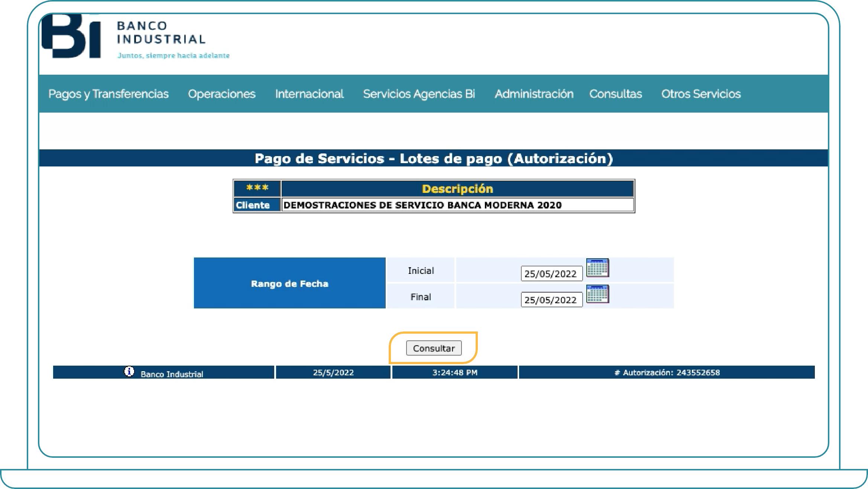Click the footer time 3:24:48 PM
Viewport: 868px width, 489px height.
coord(455,372)
